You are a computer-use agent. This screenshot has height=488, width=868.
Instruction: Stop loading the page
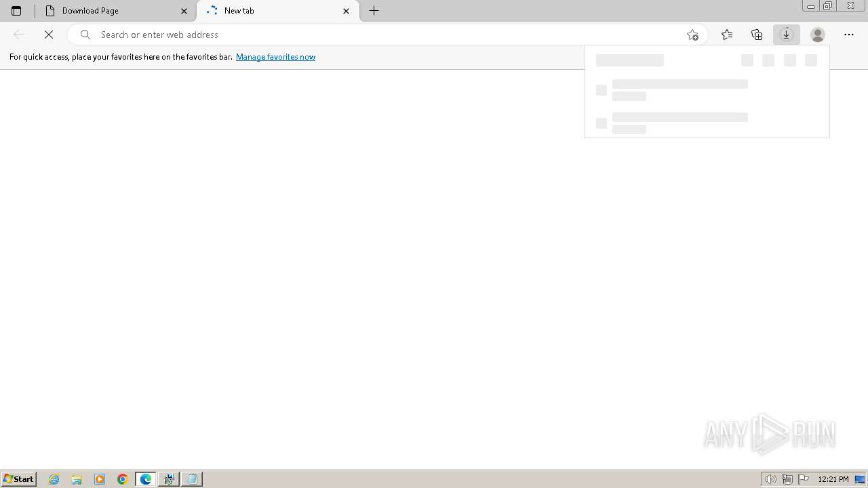click(49, 35)
